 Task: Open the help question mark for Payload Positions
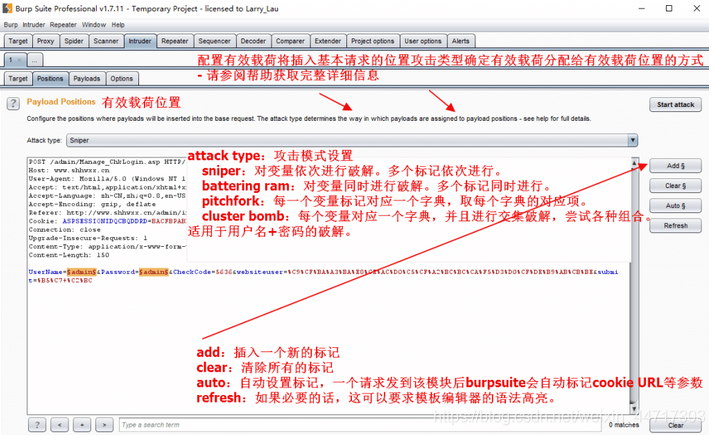[13, 104]
